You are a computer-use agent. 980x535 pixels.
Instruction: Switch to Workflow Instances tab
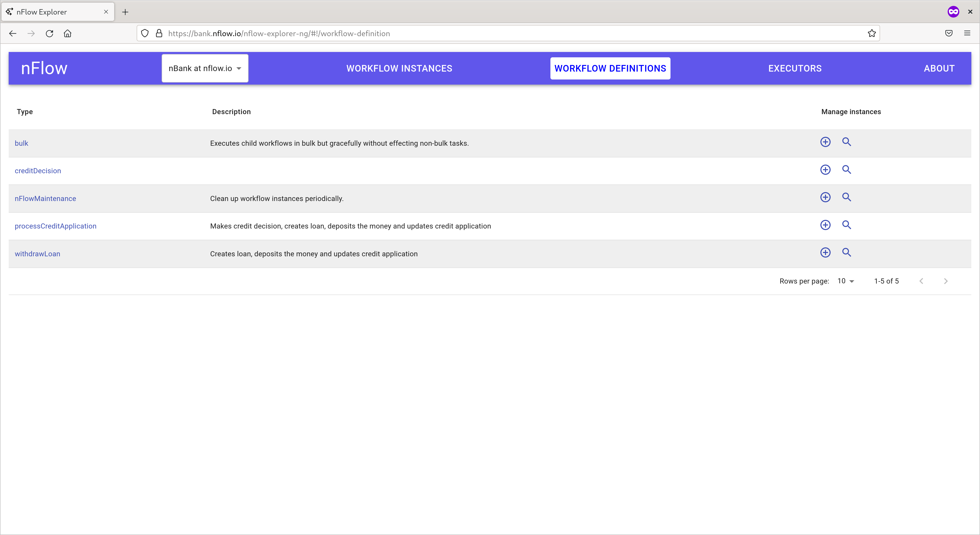click(399, 69)
